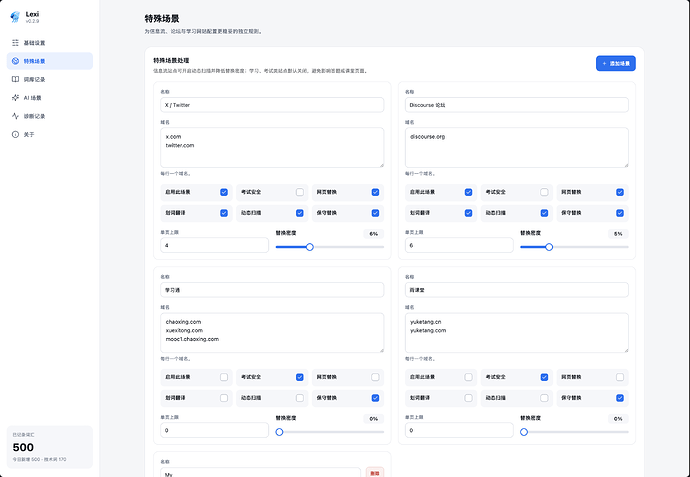Click the X / Twitter 替换密度 slider handle
This screenshot has height=477, width=690.
click(310, 247)
